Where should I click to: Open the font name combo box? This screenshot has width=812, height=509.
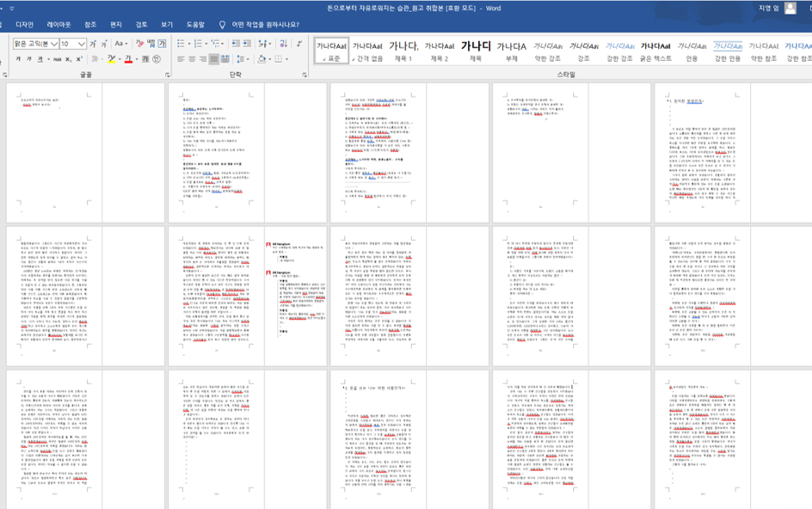point(36,44)
